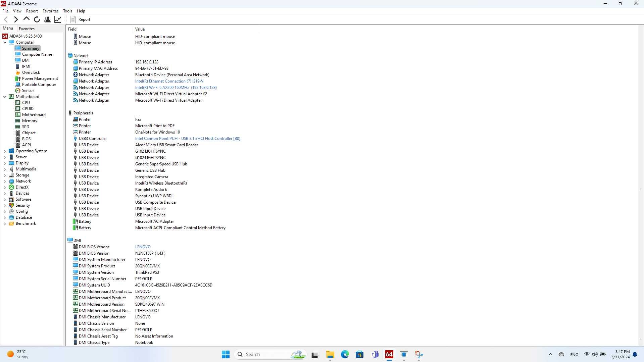This screenshot has width=644, height=362.
Task: Select the CPU chip icon in the tree
Action: tap(18, 103)
